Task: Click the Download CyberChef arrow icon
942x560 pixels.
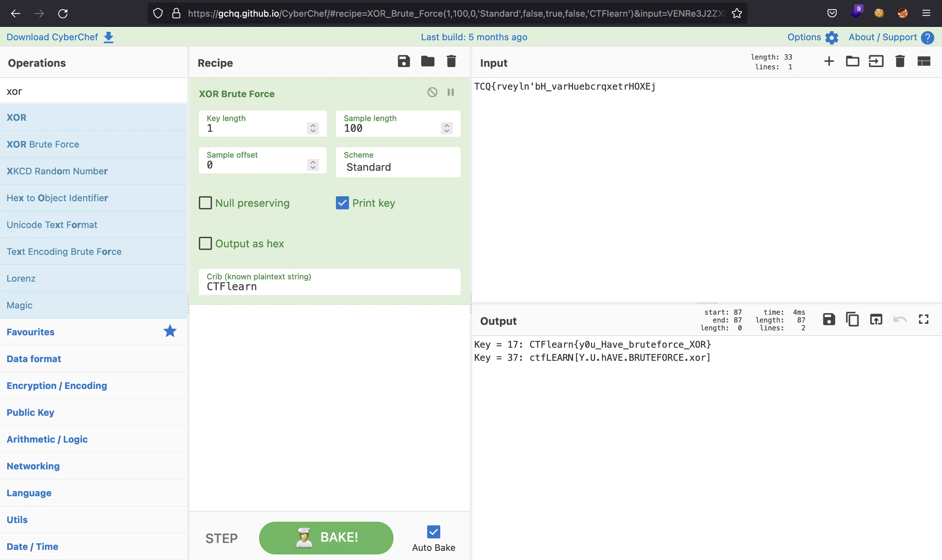Action: [109, 37]
